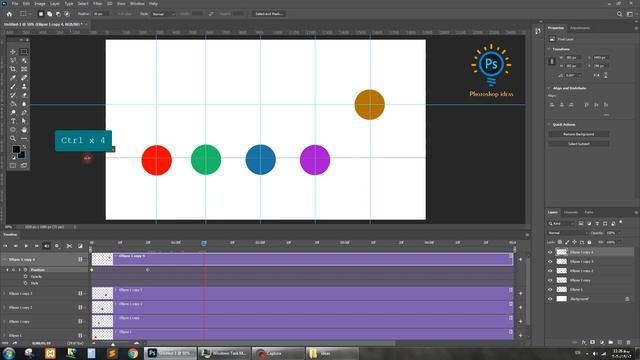
Task: Collapse the Transform section
Action: 549,49
